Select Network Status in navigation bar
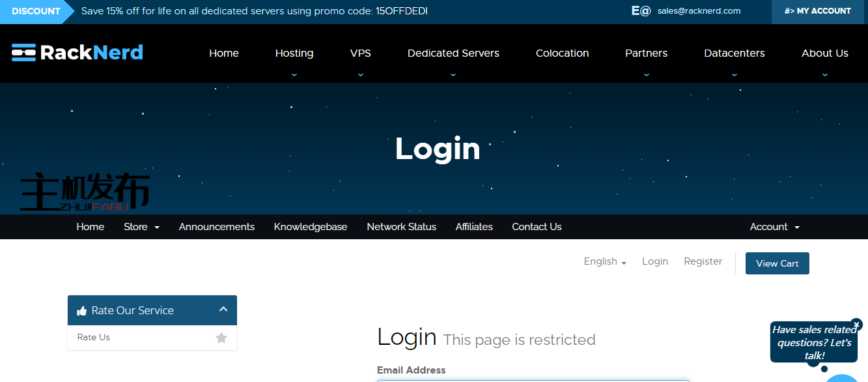The image size is (868, 382). pos(401,227)
